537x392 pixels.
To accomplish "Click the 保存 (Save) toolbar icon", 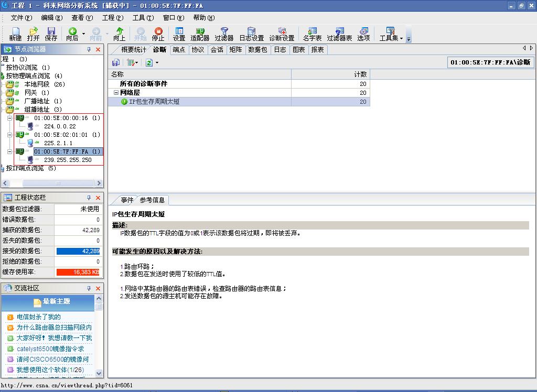I will (x=51, y=34).
